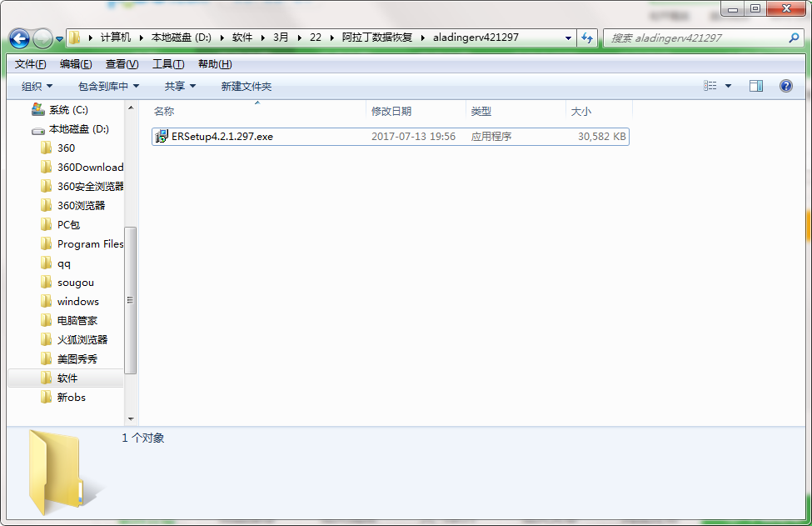The height and width of the screenshot is (526, 812).
Task: Navigate to 22 breadcrumb segment
Action: [x=316, y=38]
